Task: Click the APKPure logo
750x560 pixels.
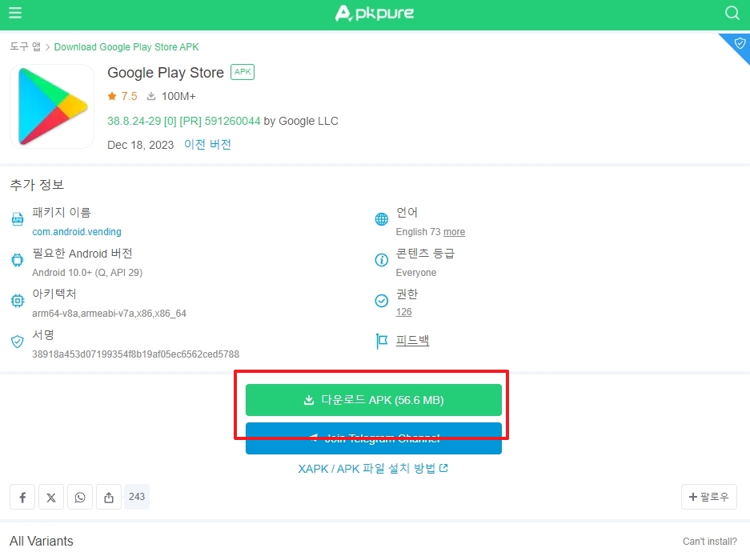Action: tap(374, 14)
